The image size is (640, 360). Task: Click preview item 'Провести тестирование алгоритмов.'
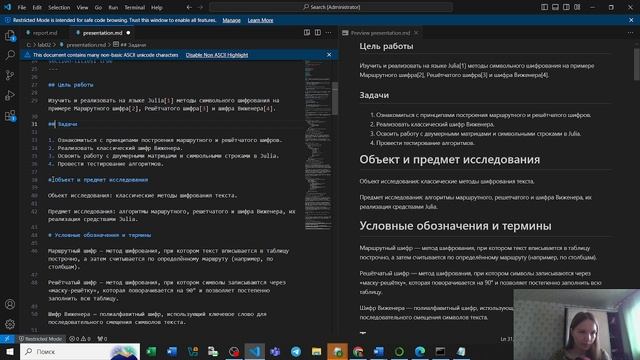(x=425, y=143)
